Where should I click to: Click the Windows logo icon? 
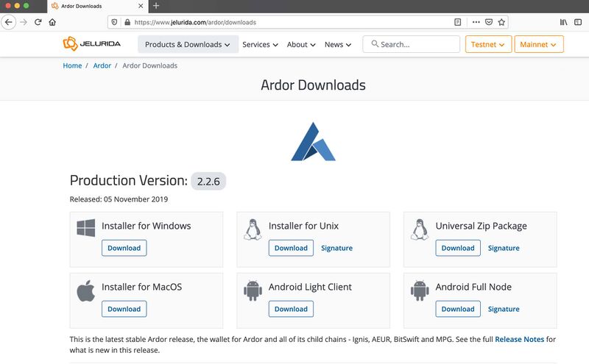(x=85, y=228)
